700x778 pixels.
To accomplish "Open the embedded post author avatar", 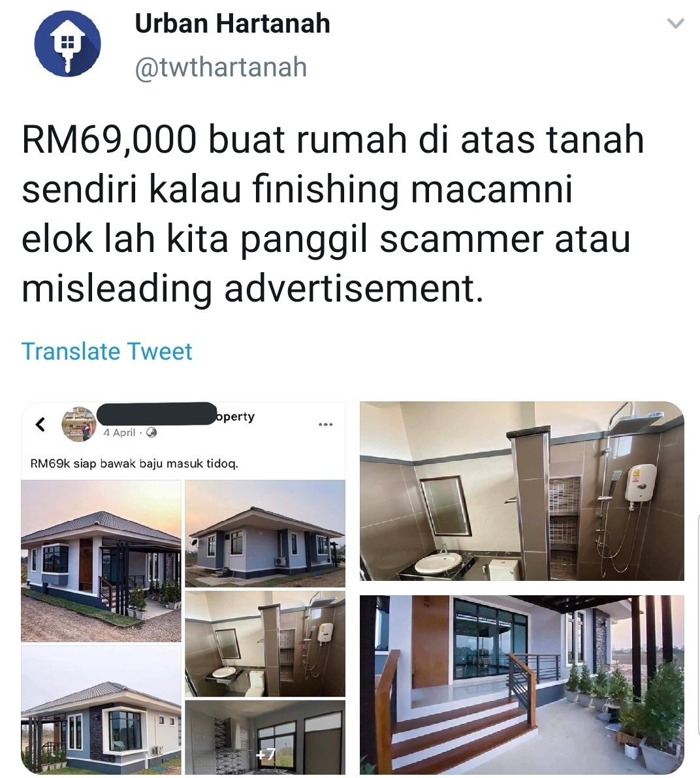I will tap(79, 424).
